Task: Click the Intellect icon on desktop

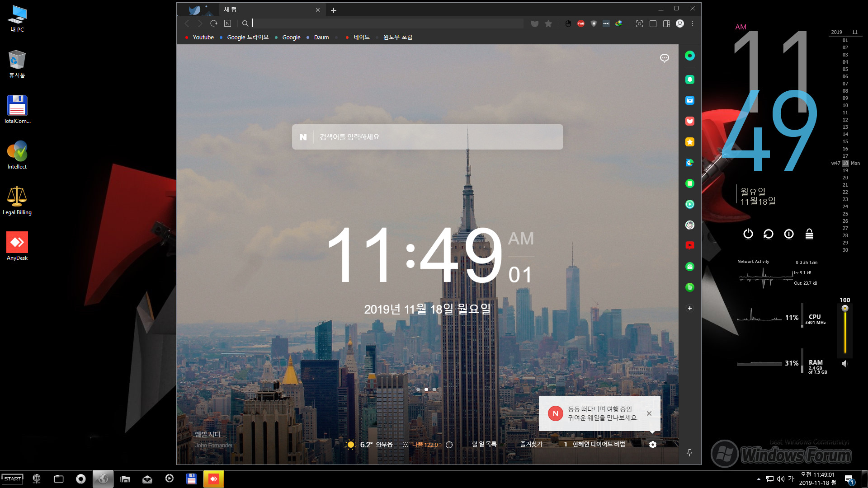Action: coord(17,151)
